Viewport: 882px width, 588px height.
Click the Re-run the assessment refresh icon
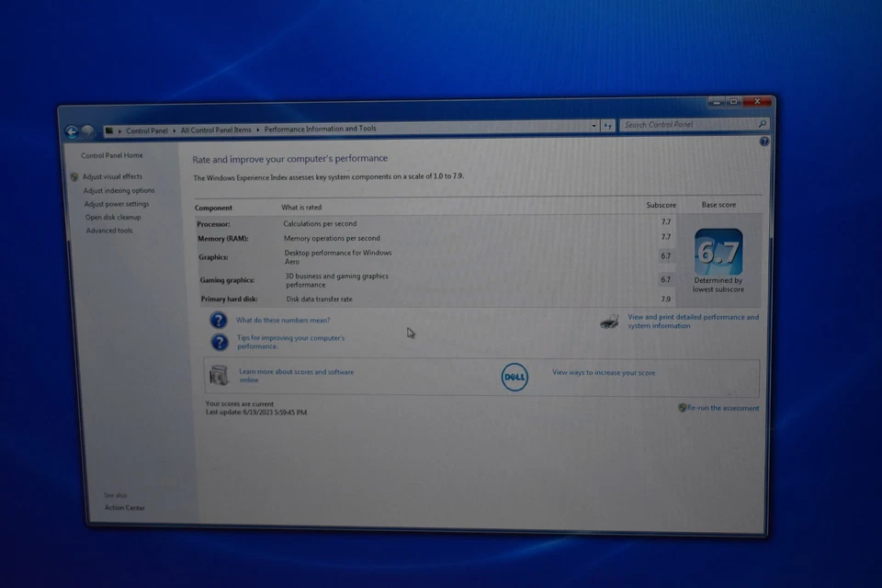[682, 407]
